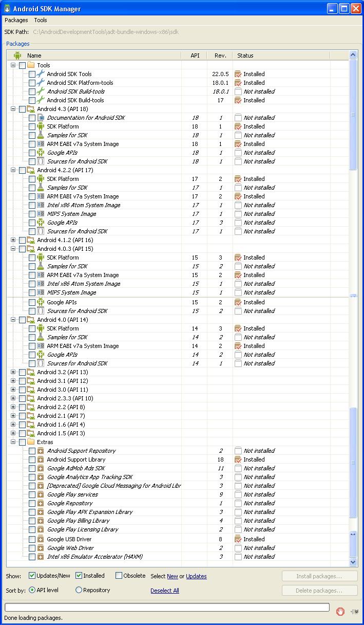The width and height of the screenshot is (364, 625).
Task: Click the API 18 Samples for SDK flask icon
Action: click(41, 135)
